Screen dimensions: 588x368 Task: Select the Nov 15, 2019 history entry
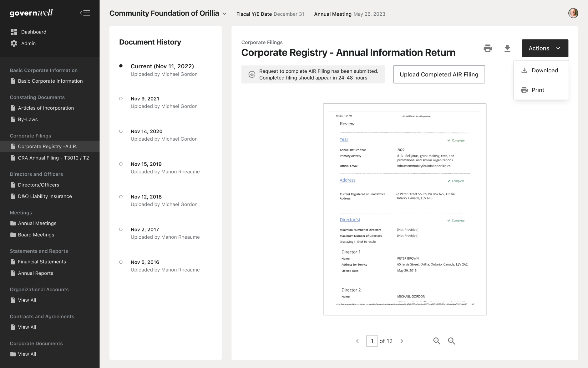pyautogui.click(x=146, y=164)
